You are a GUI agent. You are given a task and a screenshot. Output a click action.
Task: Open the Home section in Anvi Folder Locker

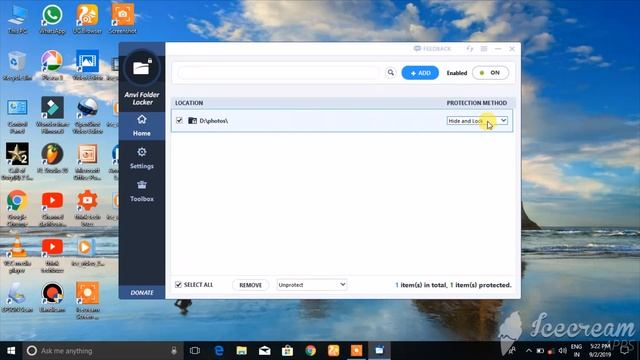142,126
